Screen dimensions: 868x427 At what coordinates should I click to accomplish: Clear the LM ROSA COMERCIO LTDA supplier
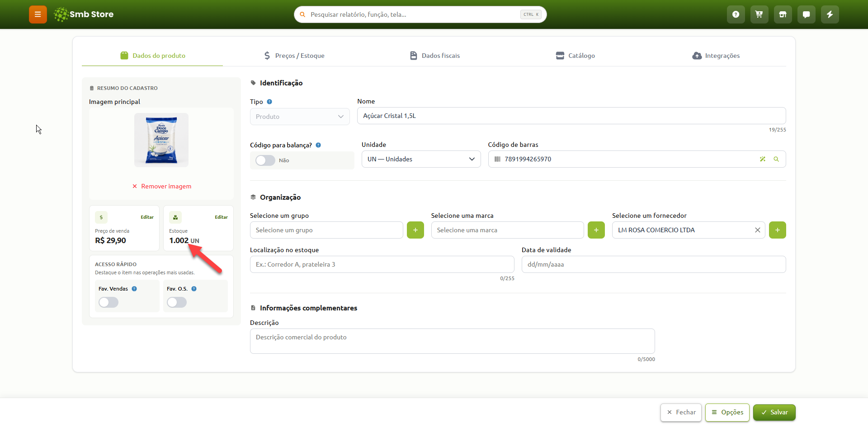click(758, 230)
